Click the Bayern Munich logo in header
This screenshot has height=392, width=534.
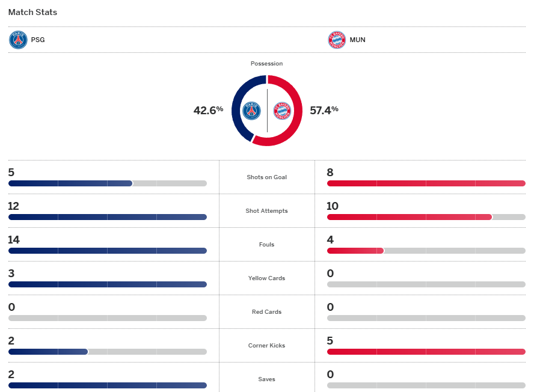click(x=336, y=40)
